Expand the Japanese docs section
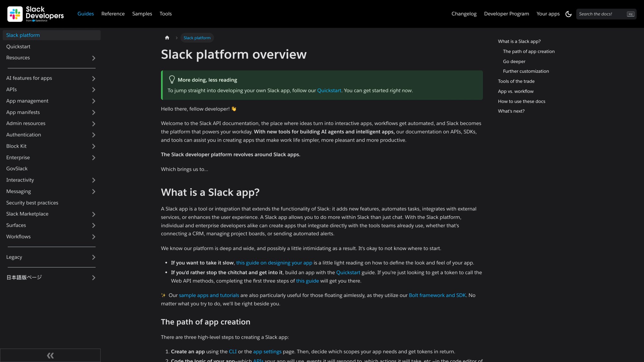The width and height of the screenshot is (644, 362). pos(94,278)
